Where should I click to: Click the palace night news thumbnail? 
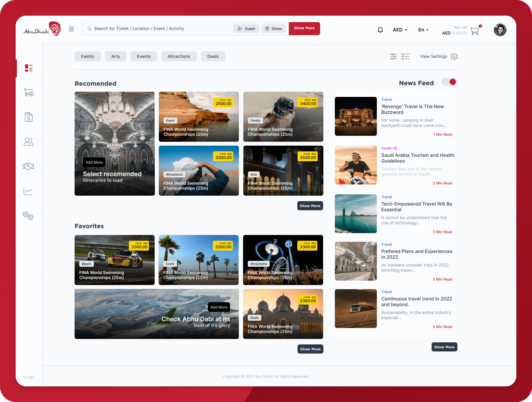356,116
